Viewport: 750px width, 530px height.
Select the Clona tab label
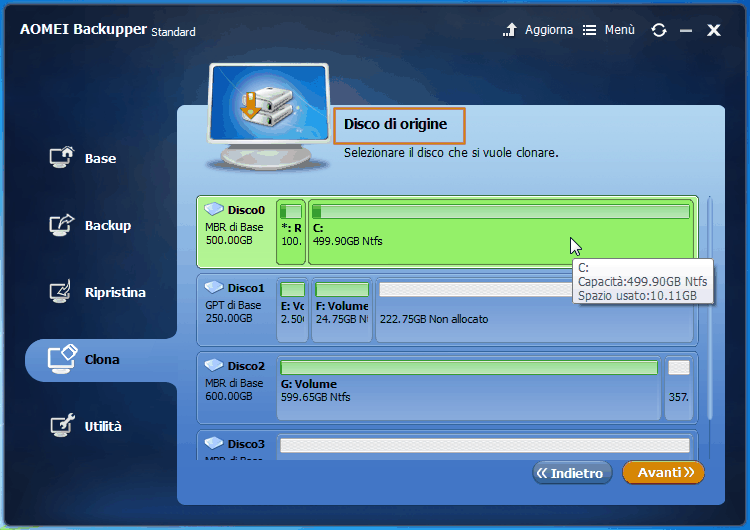tap(102, 359)
